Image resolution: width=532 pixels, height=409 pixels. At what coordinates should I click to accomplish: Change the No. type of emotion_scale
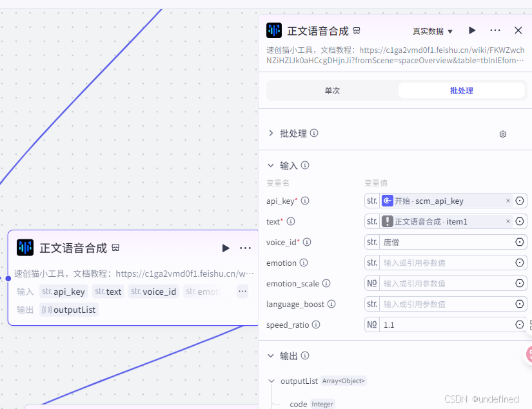click(x=372, y=283)
